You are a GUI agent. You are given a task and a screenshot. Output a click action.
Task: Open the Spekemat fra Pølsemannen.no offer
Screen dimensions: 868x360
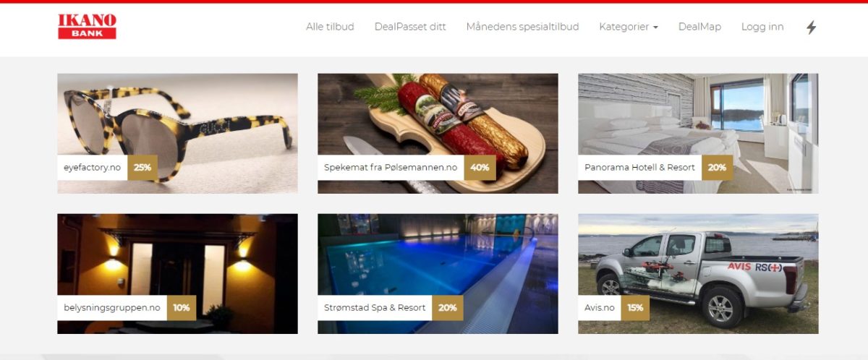pyautogui.click(x=391, y=167)
